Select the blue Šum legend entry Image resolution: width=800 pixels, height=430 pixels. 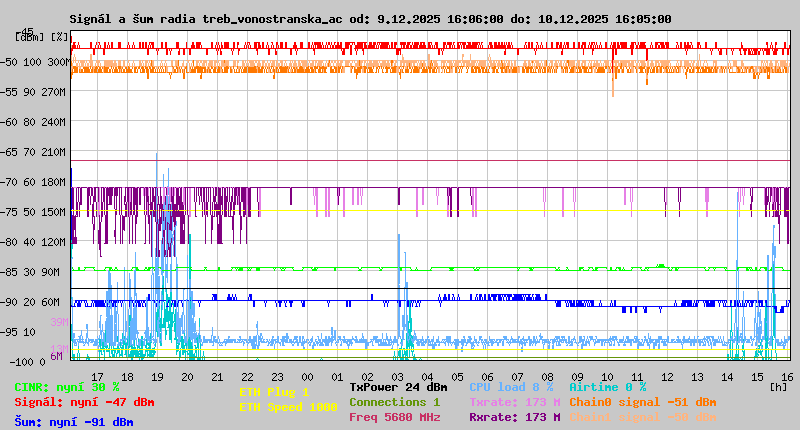point(73,421)
